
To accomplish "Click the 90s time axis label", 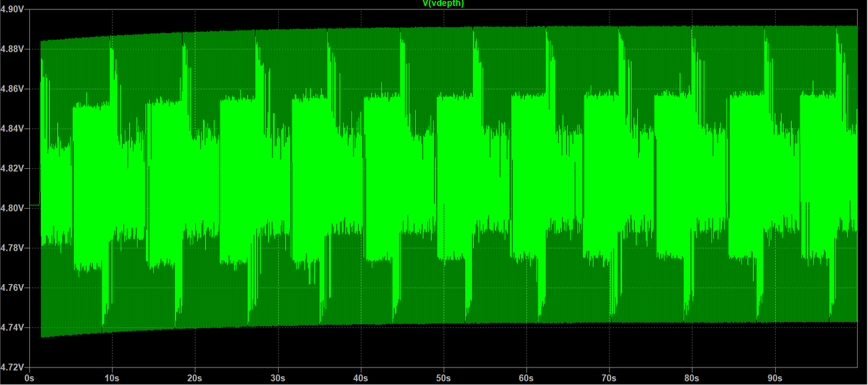I will [774, 378].
